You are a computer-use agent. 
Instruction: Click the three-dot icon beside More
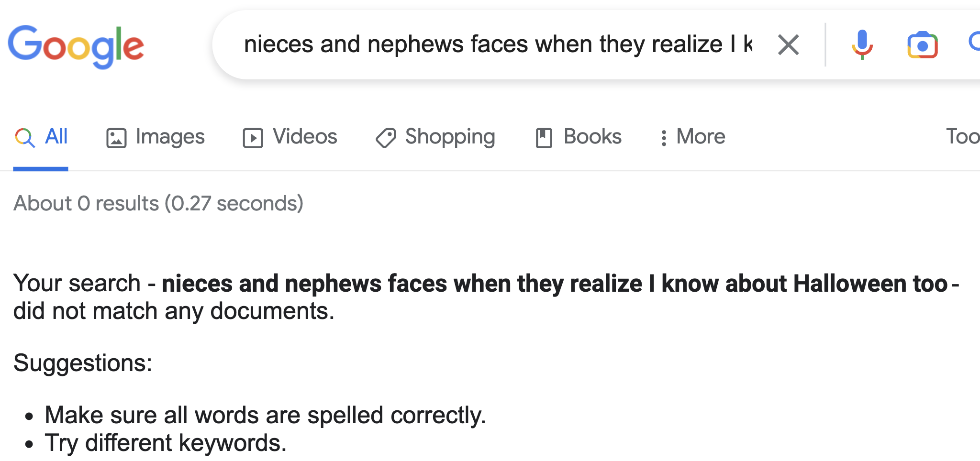663,138
